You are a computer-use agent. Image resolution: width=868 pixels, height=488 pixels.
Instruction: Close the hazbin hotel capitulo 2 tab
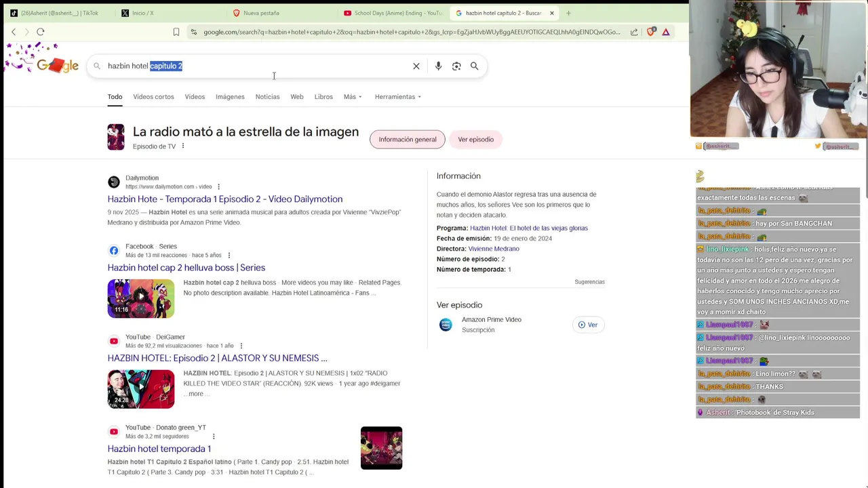pyautogui.click(x=552, y=13)
